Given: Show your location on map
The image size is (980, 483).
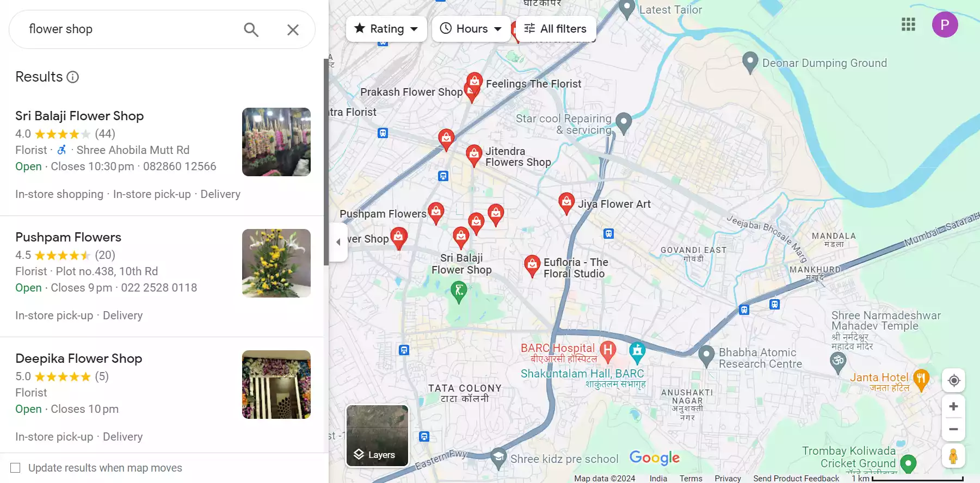Looking at the screenshot, I should [953, 381].
